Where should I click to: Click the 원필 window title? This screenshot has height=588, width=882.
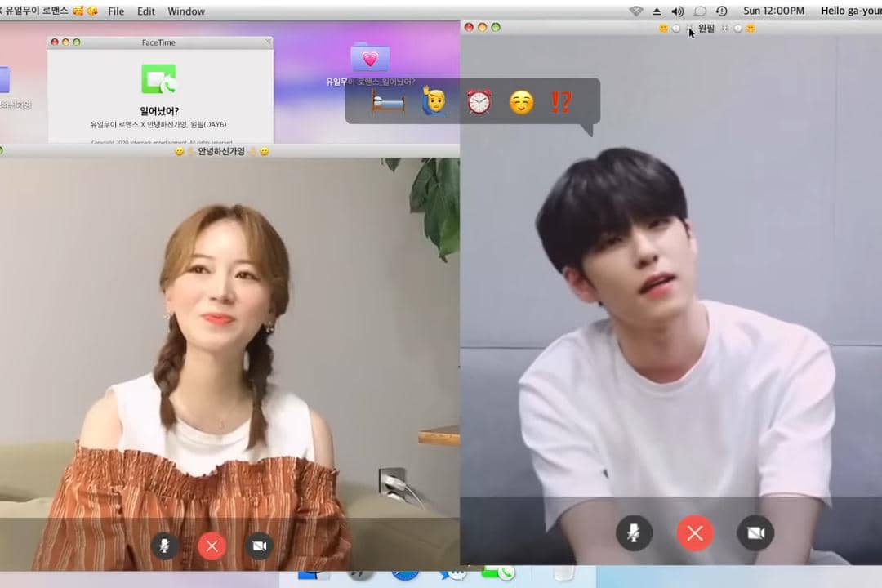(706, 28)
